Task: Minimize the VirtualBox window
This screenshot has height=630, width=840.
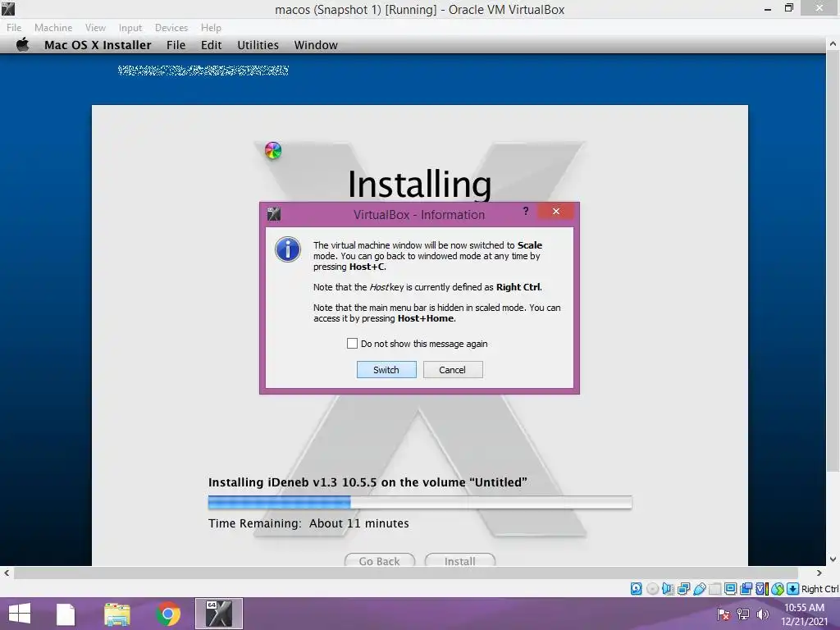Action: (768, 8)
